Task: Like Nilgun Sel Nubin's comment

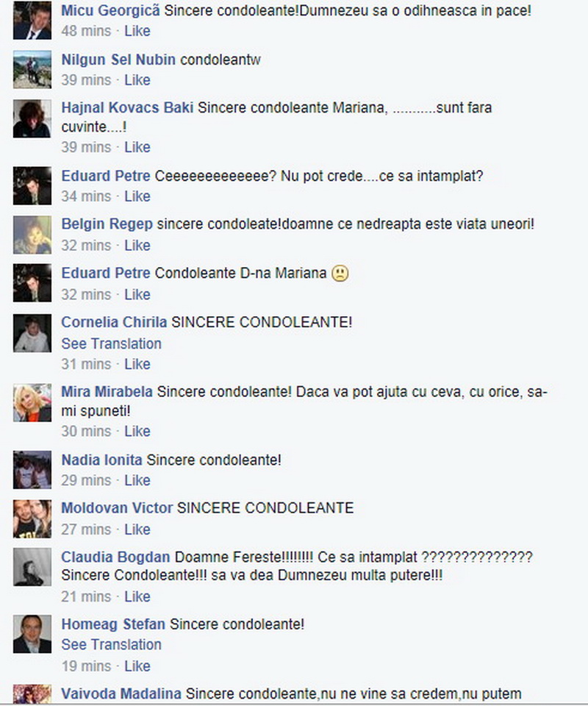Action: (x=137, y=80)
